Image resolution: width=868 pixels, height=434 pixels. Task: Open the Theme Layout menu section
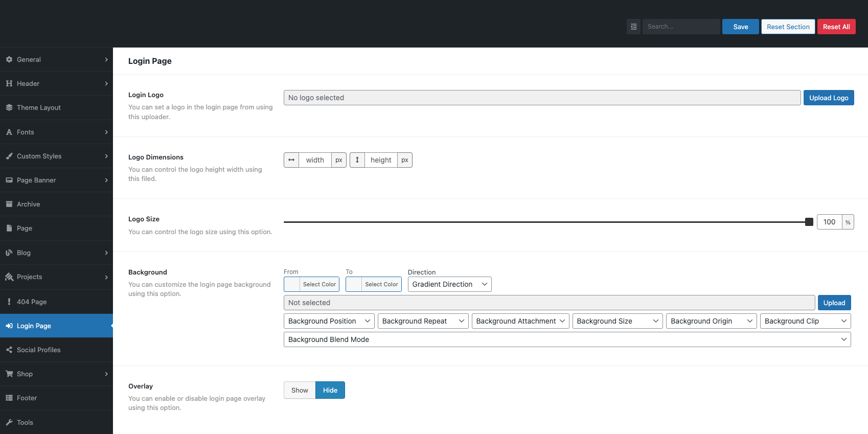click(39, 107)
